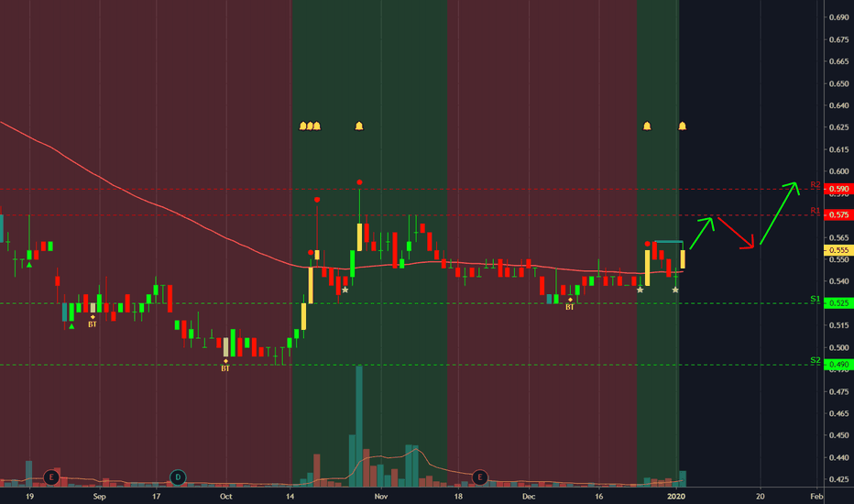Click the alert bell above the 2020 candle
The width and height of the screenshot is (854, 504).
(x=682, y=126)
